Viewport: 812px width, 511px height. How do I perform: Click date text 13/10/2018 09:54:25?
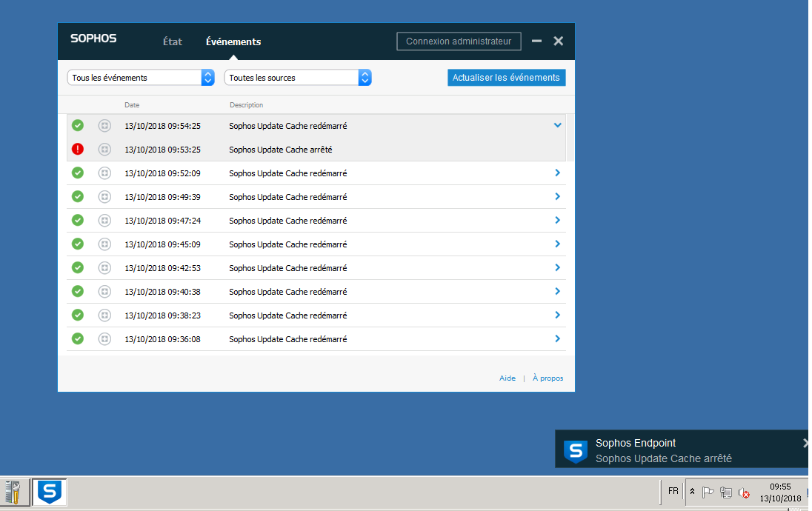point(162,126)
